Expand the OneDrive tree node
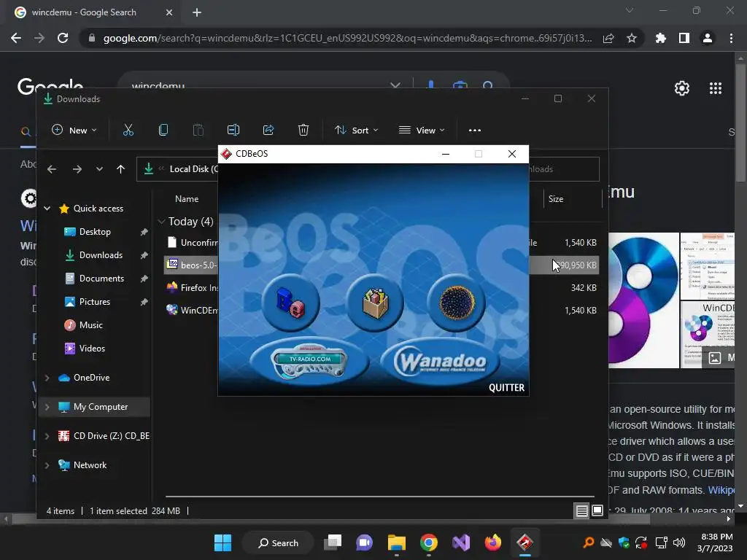The height and width of the screenshot is (560, 747). pos(47,378)
